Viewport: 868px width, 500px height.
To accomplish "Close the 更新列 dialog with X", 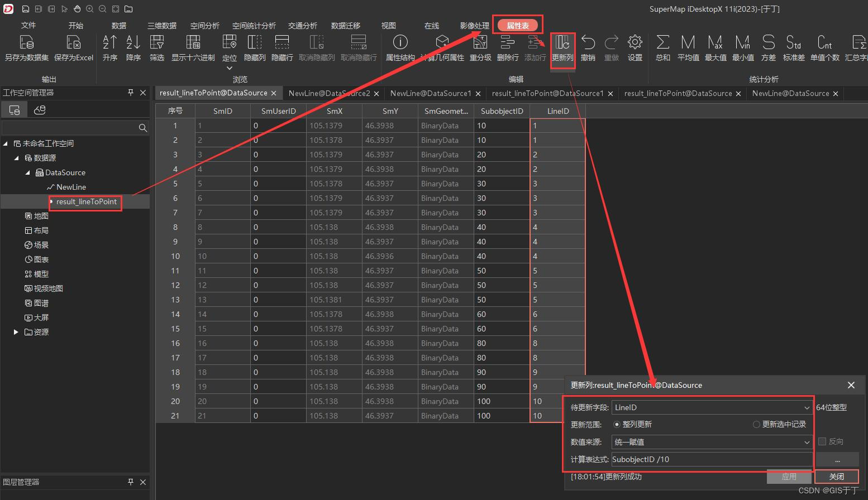I will 851,385.
